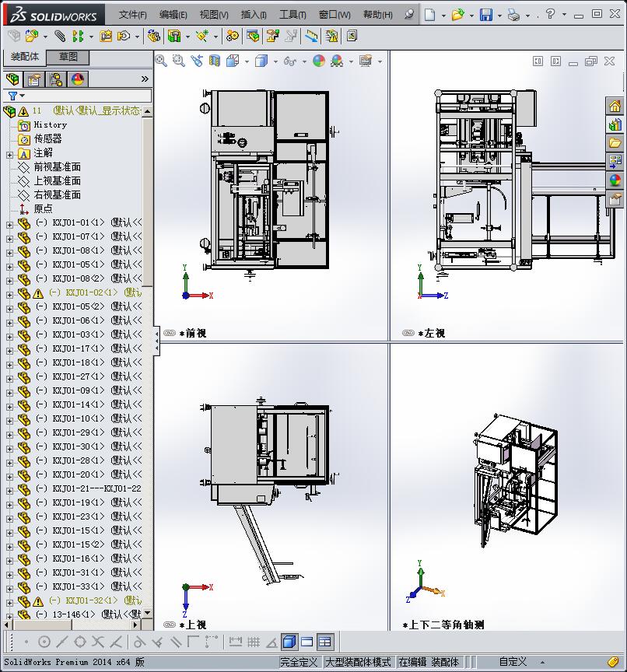Open the 插入(I) menu
The image size is (627, 672).
(x=254, y=15)
